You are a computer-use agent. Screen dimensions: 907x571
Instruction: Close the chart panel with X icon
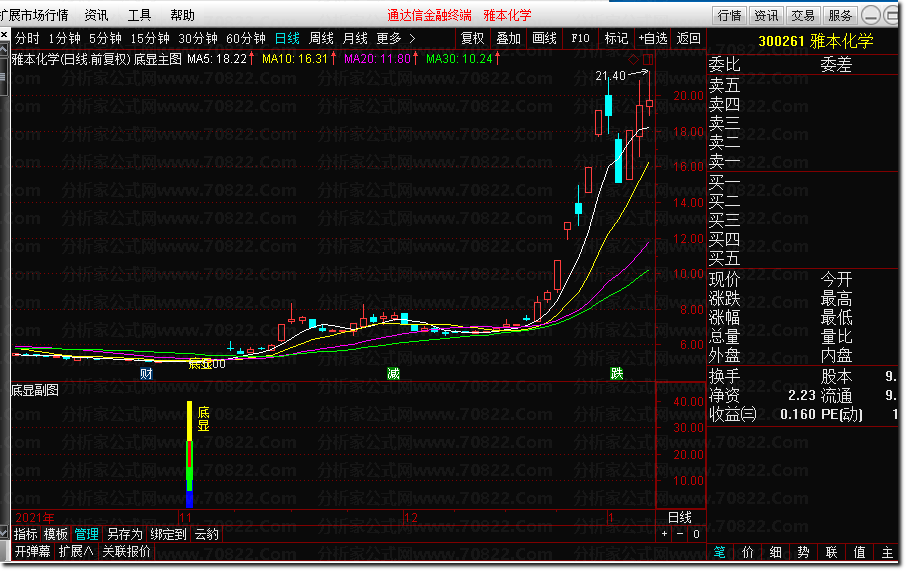4,35
